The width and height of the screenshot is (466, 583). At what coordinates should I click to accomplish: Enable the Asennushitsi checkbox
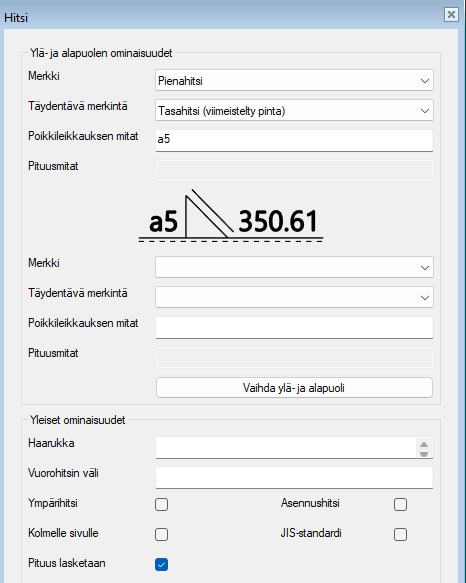click(x=400, y=505)
